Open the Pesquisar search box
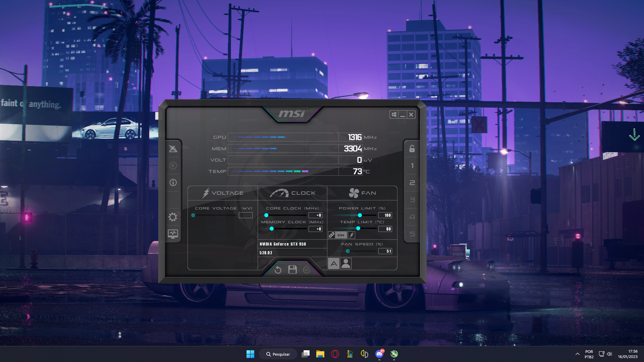Image resolution: width=644 pixels, height=362 pixels. click(278, 354)
